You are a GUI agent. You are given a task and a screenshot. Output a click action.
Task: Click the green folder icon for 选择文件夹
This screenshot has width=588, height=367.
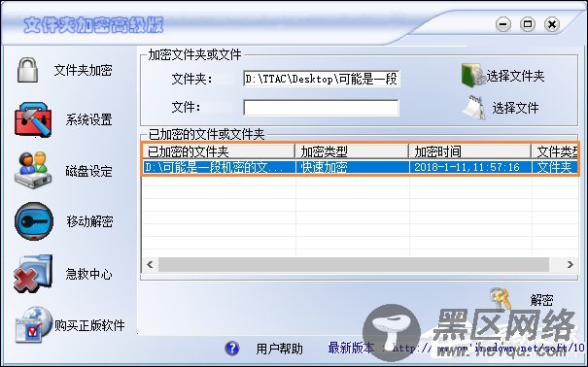[472, 76]
